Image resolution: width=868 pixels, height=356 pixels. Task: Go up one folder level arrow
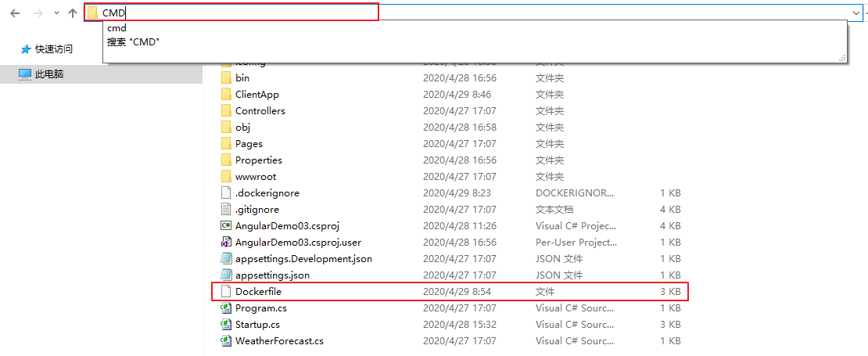point(73,13)
